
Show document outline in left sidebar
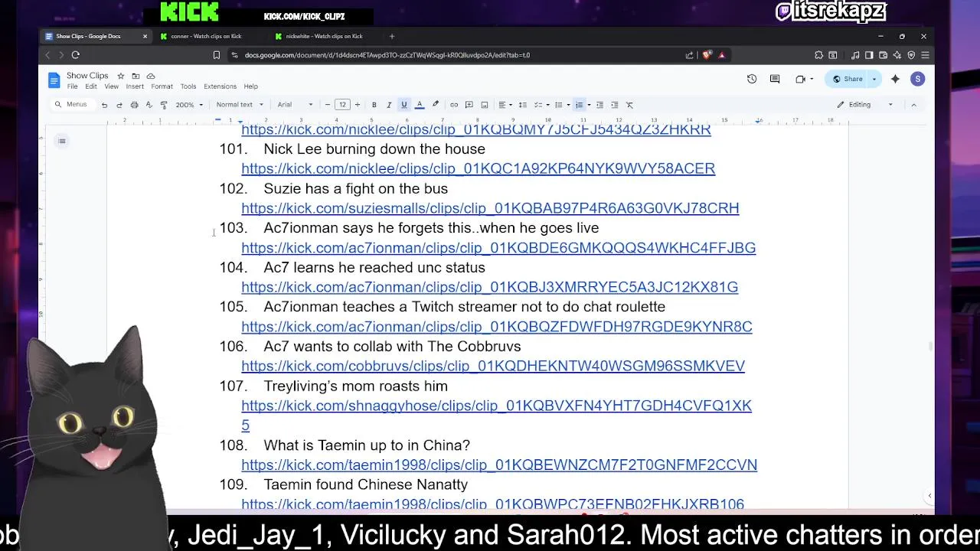[x=62, y=141]
